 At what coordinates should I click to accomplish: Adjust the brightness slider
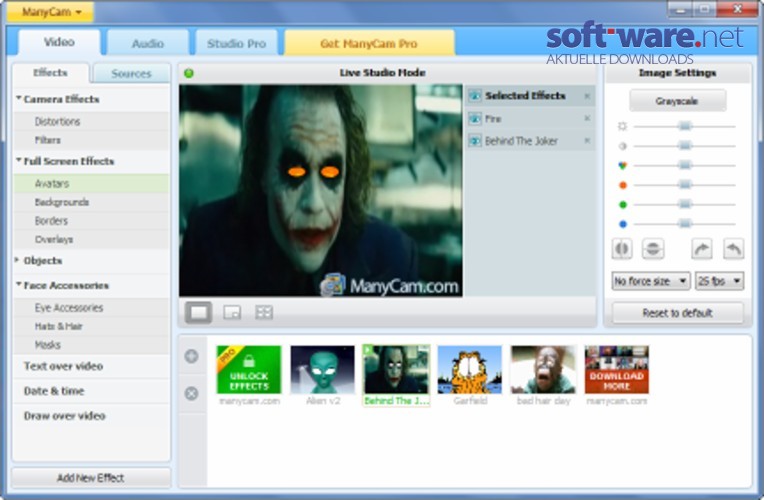click(685, 126)
